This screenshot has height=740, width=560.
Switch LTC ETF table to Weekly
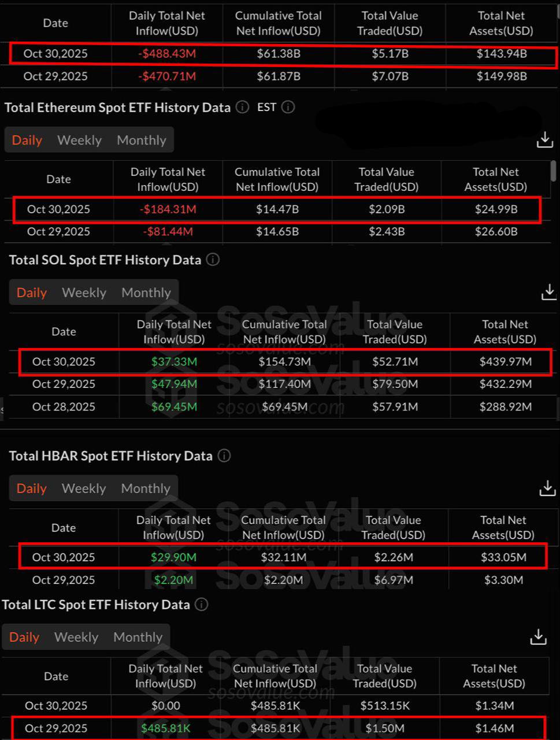[76, 637]
